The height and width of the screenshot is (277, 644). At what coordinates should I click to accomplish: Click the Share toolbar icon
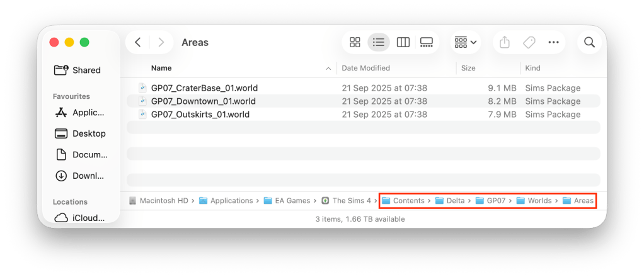pyautogui.click(x=504, y=42)
